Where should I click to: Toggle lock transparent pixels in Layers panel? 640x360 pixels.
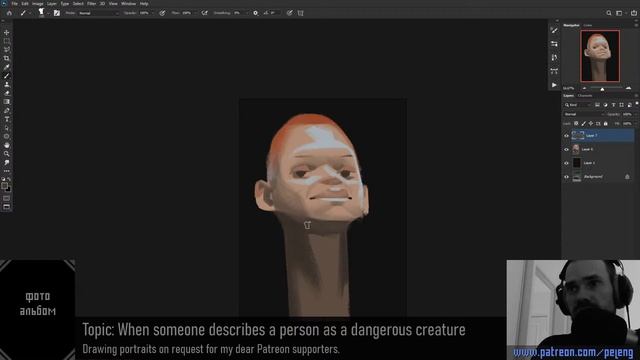[x=576, y=123]
